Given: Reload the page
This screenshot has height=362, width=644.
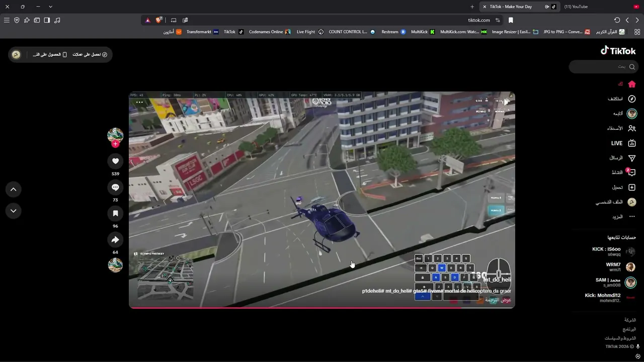Looking at the screenshot, I should point(617,20).
